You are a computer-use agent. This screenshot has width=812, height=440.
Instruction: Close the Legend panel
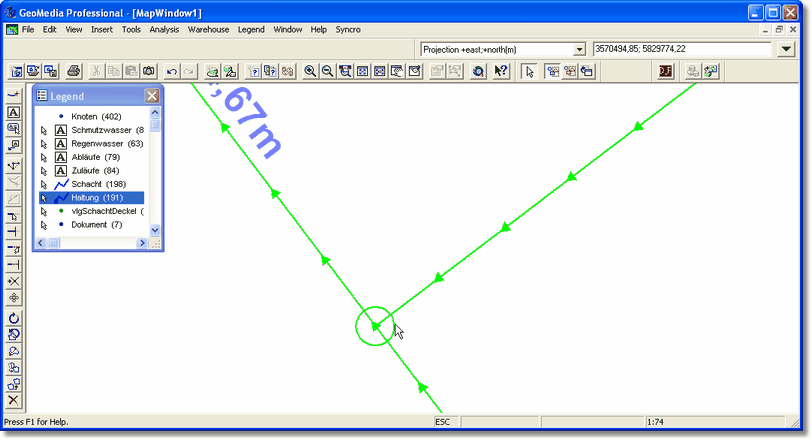click(x=152, y=96)
